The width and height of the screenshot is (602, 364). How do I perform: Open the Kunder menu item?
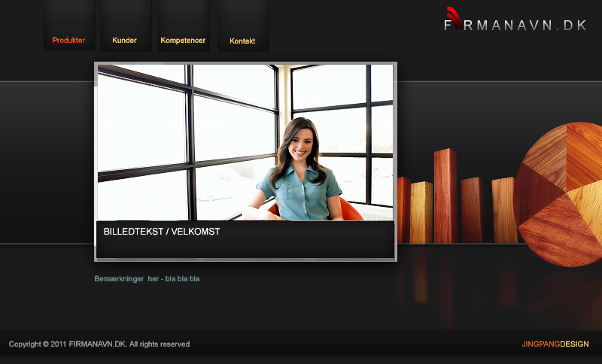(x=124, y=41)
